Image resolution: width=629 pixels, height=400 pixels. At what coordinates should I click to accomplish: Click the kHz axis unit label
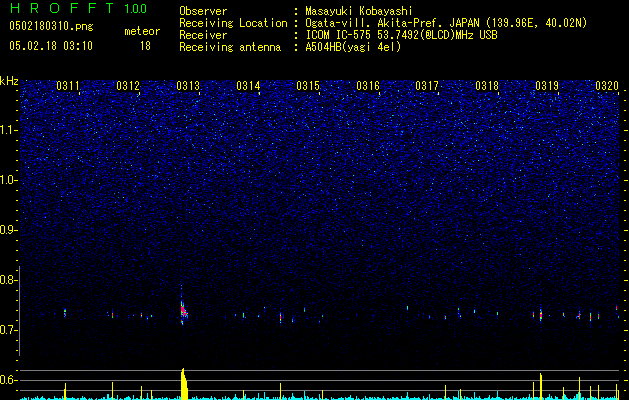[9, 81]
